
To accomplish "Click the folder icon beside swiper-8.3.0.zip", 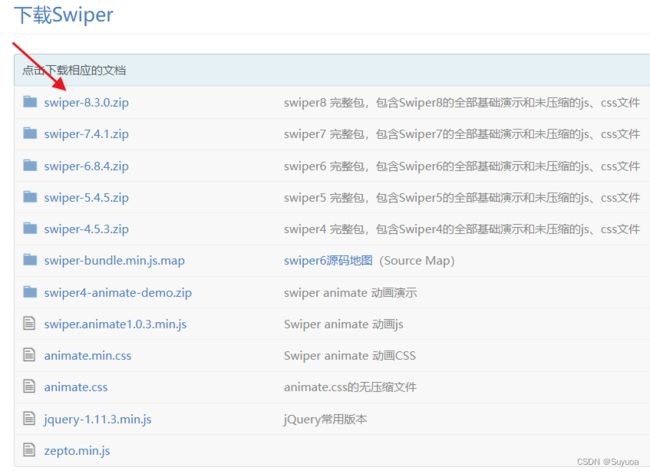I will (30, 102).
